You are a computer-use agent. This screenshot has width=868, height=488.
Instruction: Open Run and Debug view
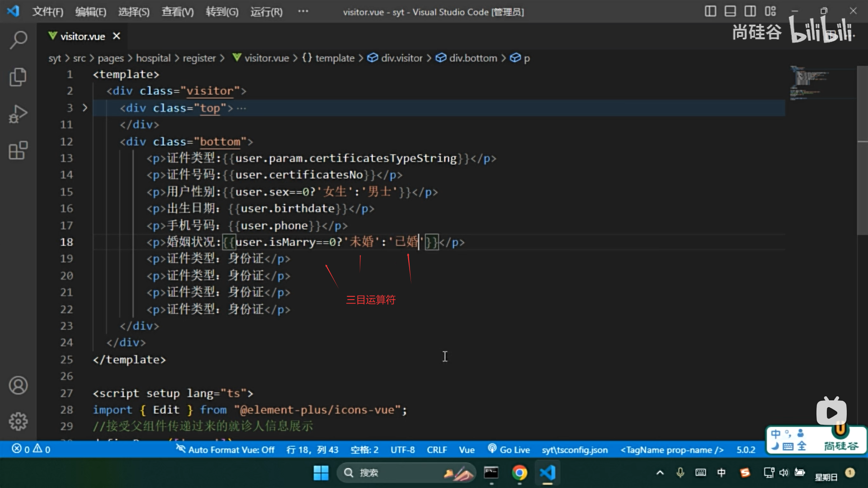click(18, 114)
